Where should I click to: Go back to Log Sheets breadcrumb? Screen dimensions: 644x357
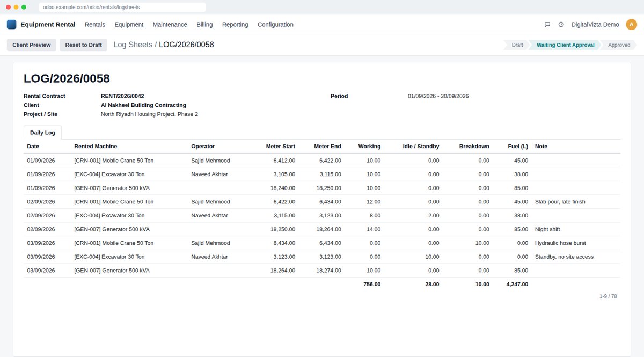(133, 45)
